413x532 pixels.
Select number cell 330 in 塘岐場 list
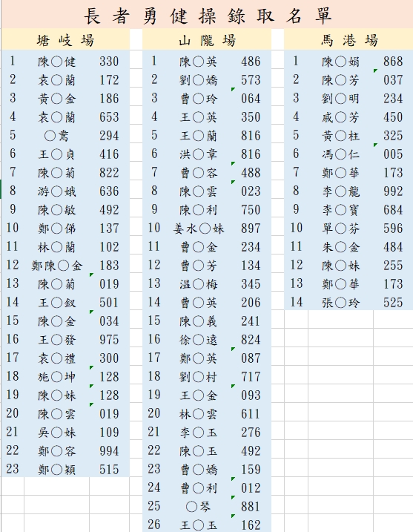[110, 61]
